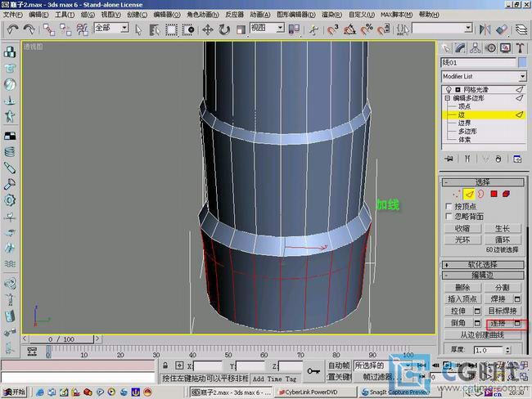Activate the Select and Scale tool
Screen dimensions: 532x399
pyautogui.click(x=241, y=29)
